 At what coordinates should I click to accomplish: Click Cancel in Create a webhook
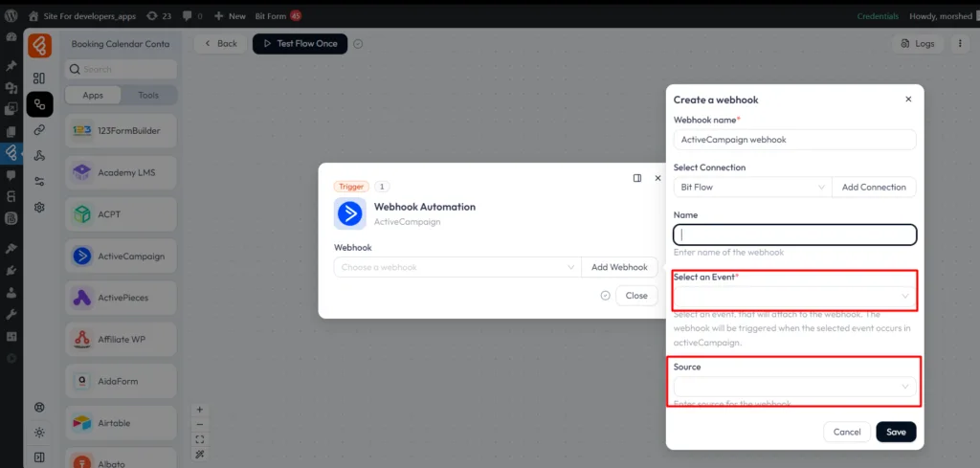click(847, 432)
